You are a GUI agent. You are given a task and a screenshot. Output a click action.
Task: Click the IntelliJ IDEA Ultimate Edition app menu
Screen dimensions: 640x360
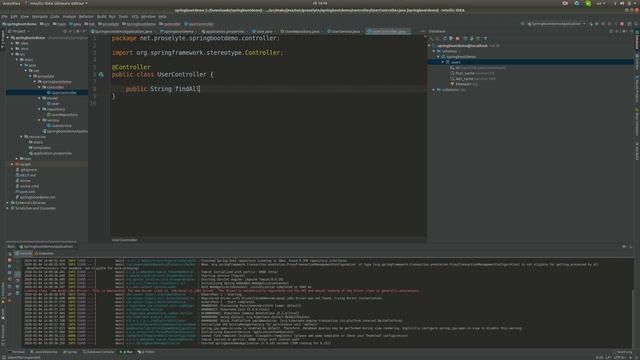[56, 3]
